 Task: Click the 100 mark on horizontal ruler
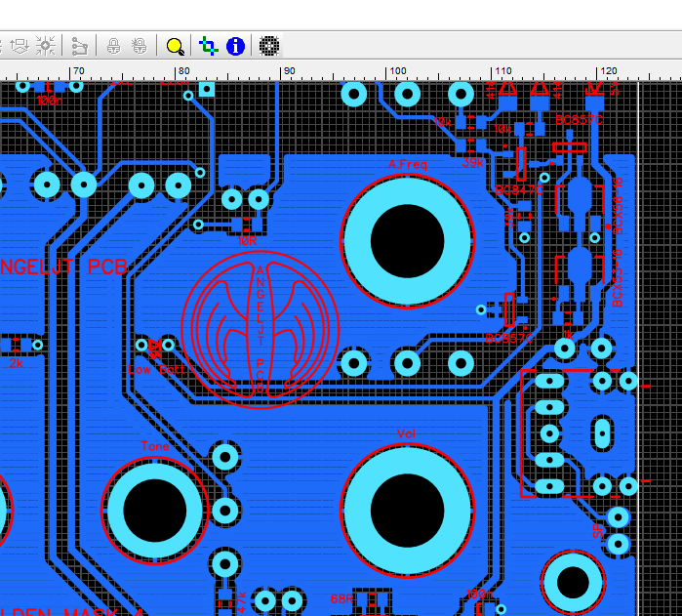[397, 71]
